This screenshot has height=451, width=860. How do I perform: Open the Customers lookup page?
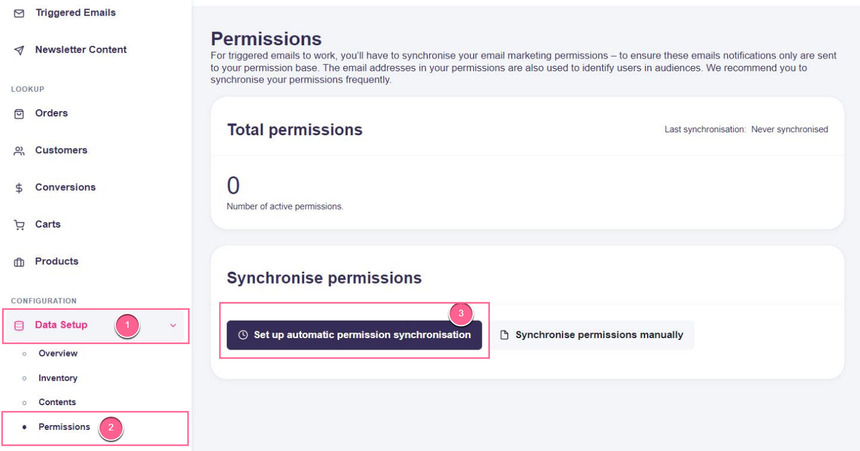[x=61, y=151]
